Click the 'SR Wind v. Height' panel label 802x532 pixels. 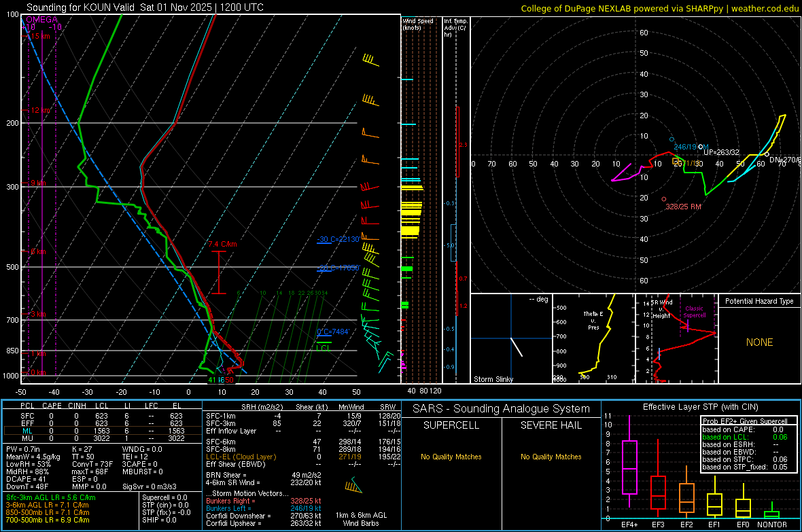click(662, 309)
